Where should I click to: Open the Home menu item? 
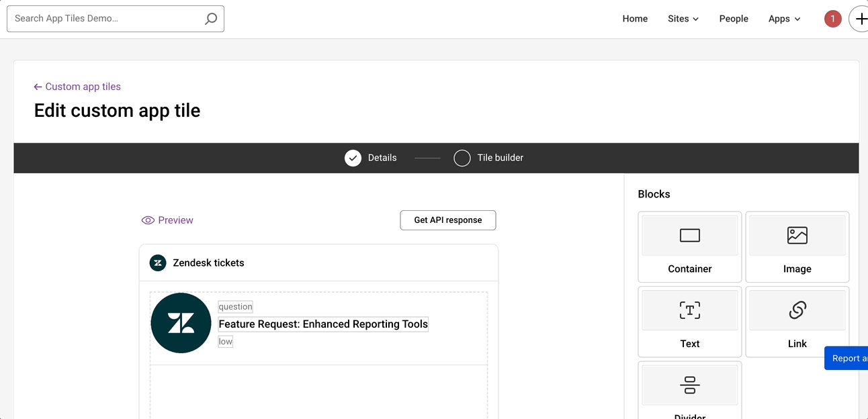(x=635, y=19)
